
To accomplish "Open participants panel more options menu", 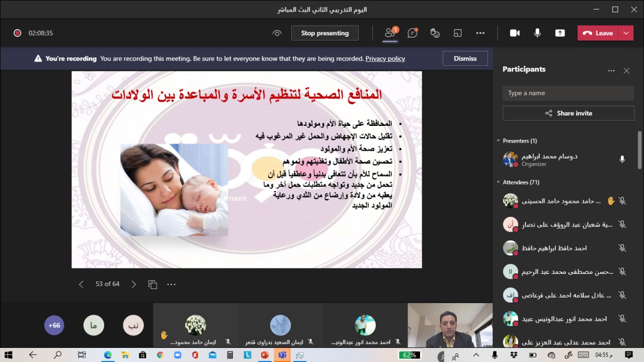I will click(x=611, y=71).
